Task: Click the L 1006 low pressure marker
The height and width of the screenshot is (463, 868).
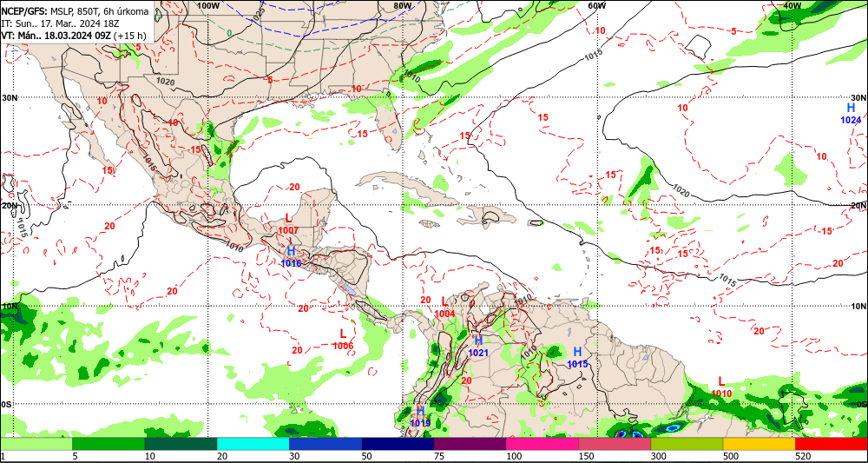Action: [x=343, y=339]
